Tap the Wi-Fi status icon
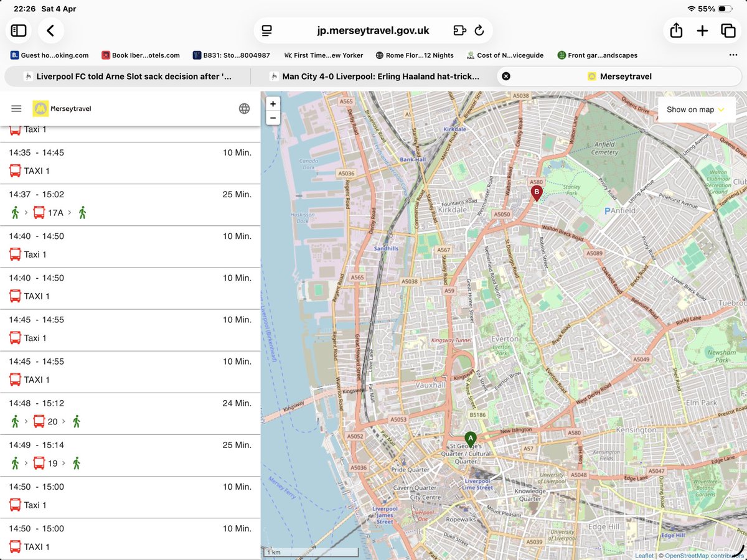 point(691,9)
